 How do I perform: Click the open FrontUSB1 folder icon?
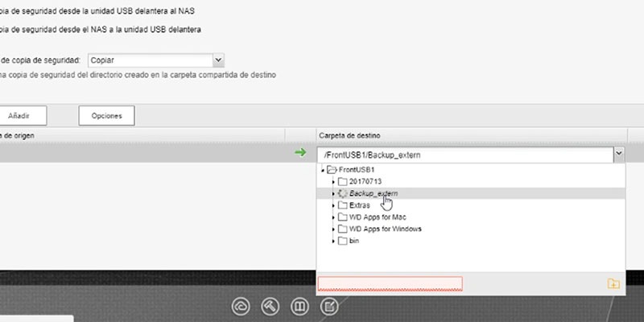point(332,170)
